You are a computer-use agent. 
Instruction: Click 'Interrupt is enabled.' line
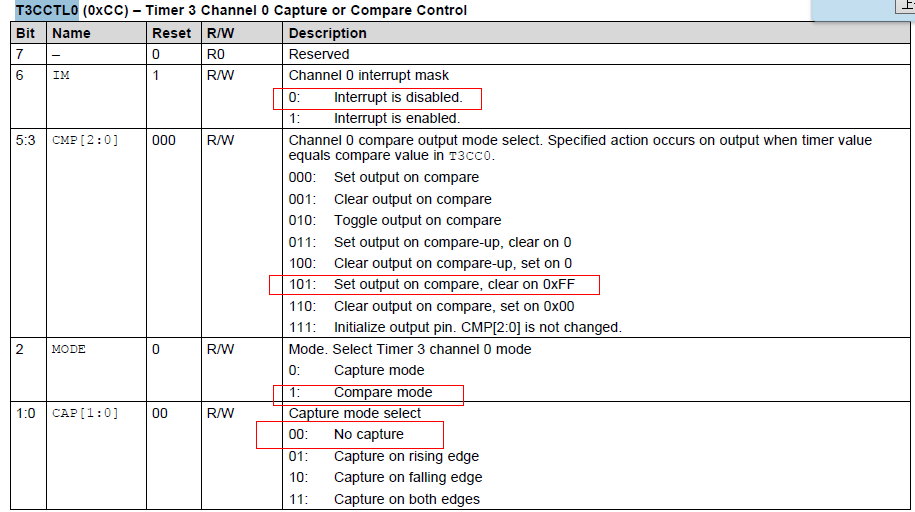374,119
